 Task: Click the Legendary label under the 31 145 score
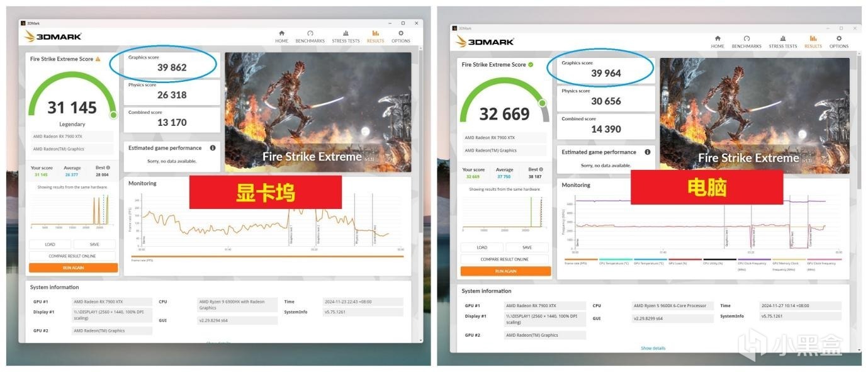pyautogui.click(x=72, y=124)
